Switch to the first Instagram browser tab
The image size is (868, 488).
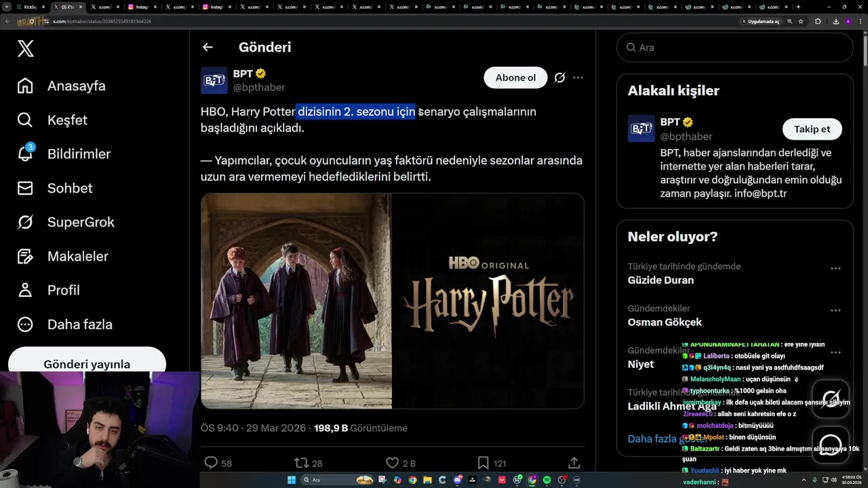144,7
